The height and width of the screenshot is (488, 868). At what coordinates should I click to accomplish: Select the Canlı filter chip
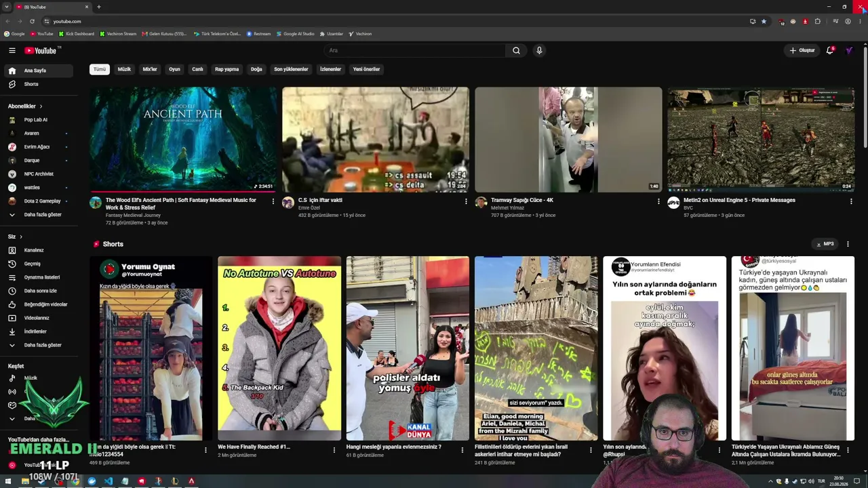coord(197,69)
